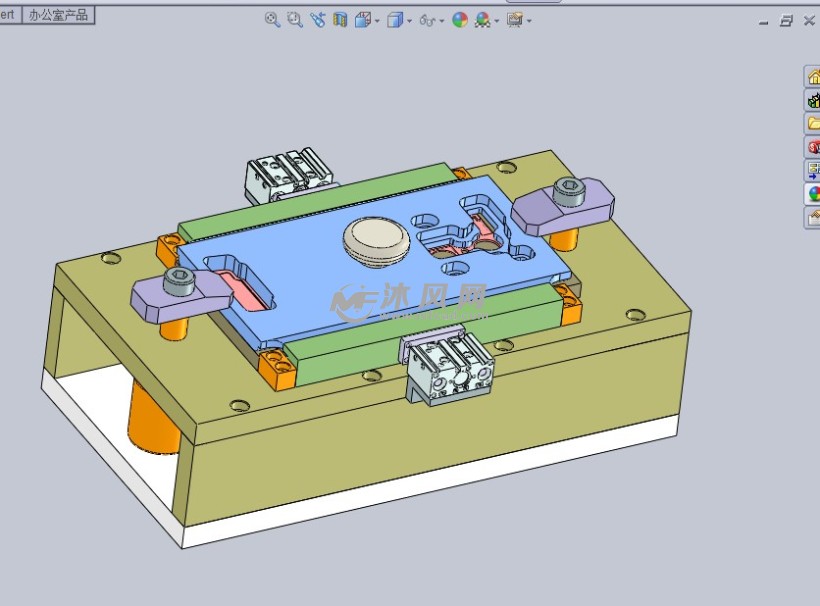
Task: Open the Appearances color ball pane tab
Action: click(812, 193)
